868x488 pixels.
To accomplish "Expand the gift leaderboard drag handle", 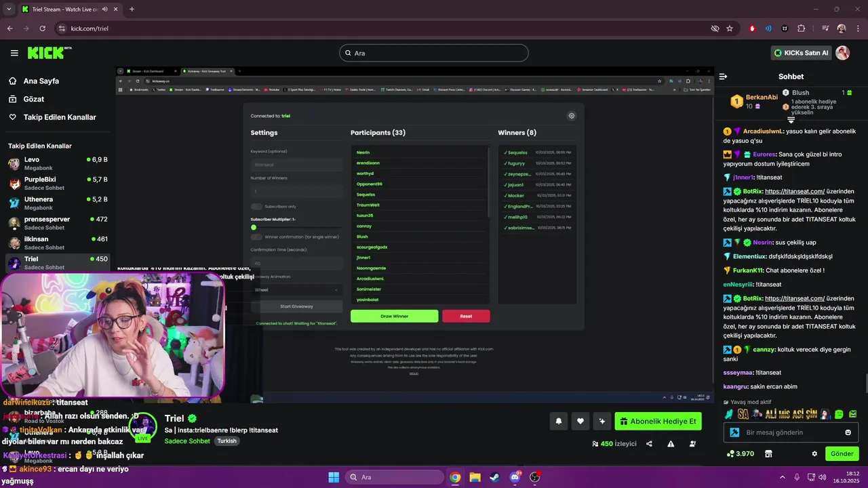I will tap(791, 120).
